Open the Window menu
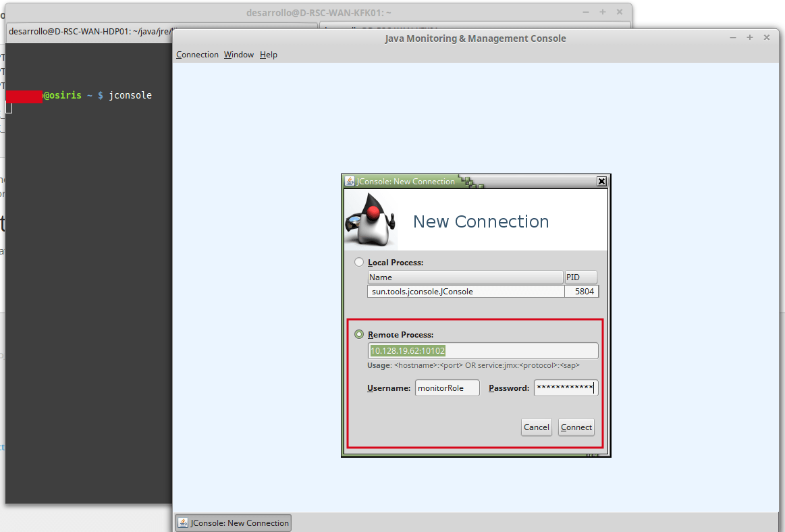This screenshot has height=532, width=785. tap(238, 55)
